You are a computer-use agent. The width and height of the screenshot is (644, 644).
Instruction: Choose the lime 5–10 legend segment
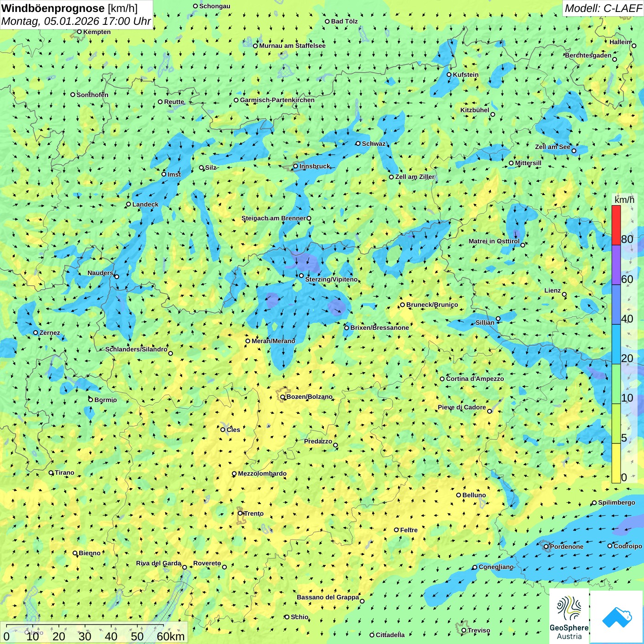[616, 424]
